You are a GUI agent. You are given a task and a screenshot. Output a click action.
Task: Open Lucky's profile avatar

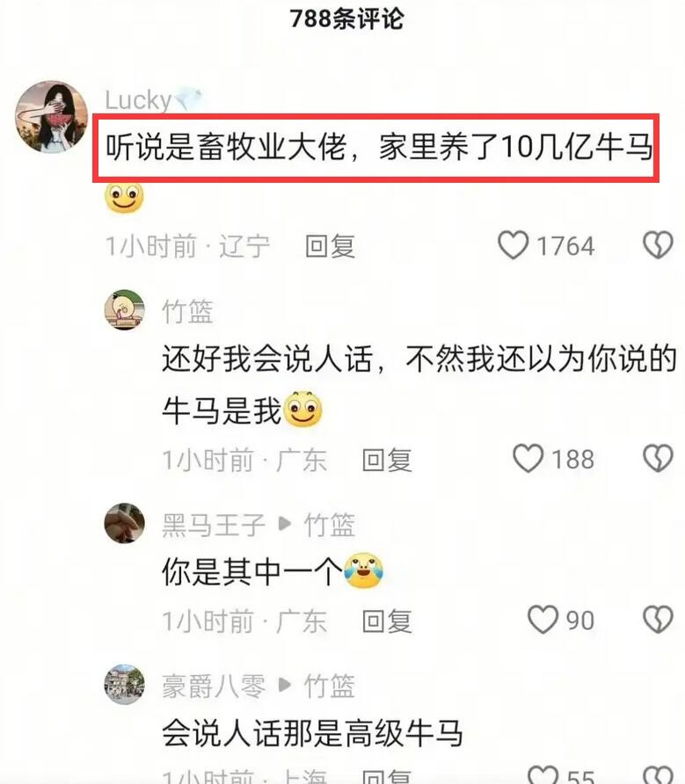coord(52,117)
